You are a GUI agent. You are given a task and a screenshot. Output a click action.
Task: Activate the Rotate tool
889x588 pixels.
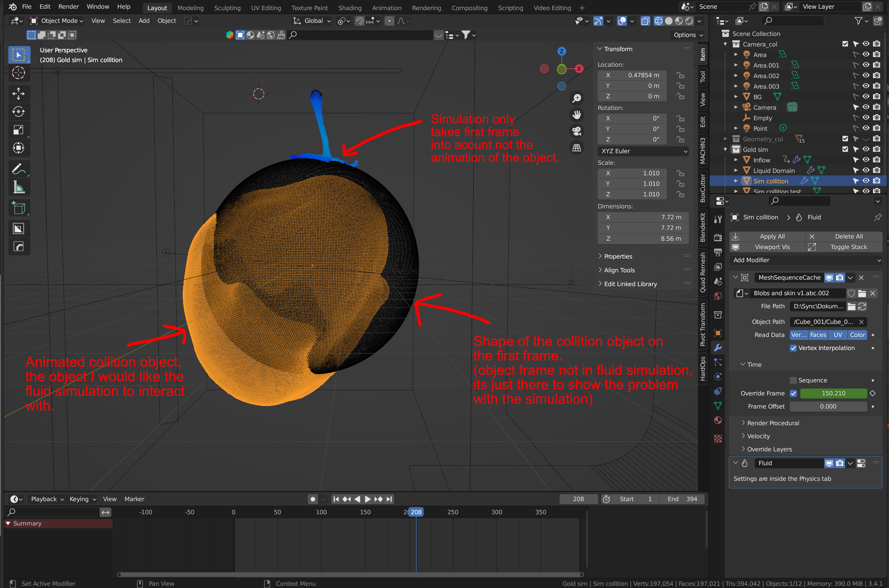point(19,111)
